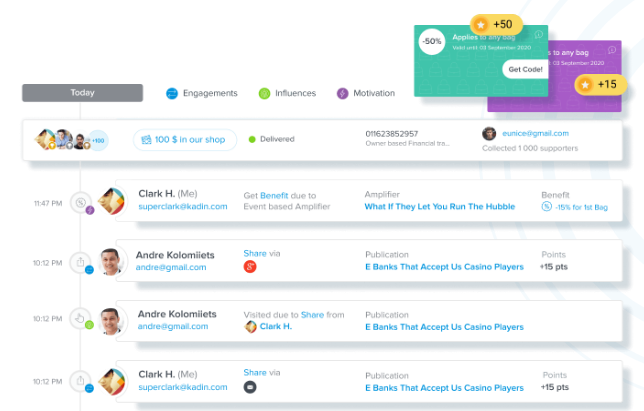Select the Today tab
This screenshot has height=411, width=644.
tap(83, 93)
